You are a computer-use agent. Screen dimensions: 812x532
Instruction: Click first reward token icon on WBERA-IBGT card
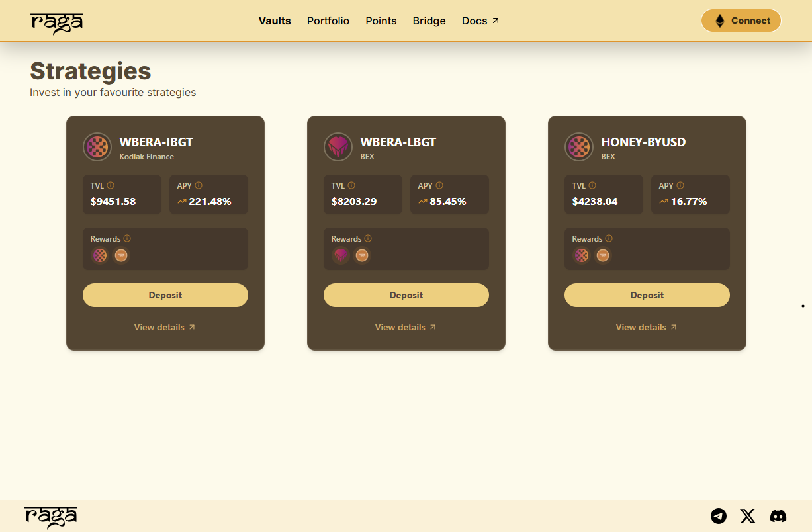(100, 255)
